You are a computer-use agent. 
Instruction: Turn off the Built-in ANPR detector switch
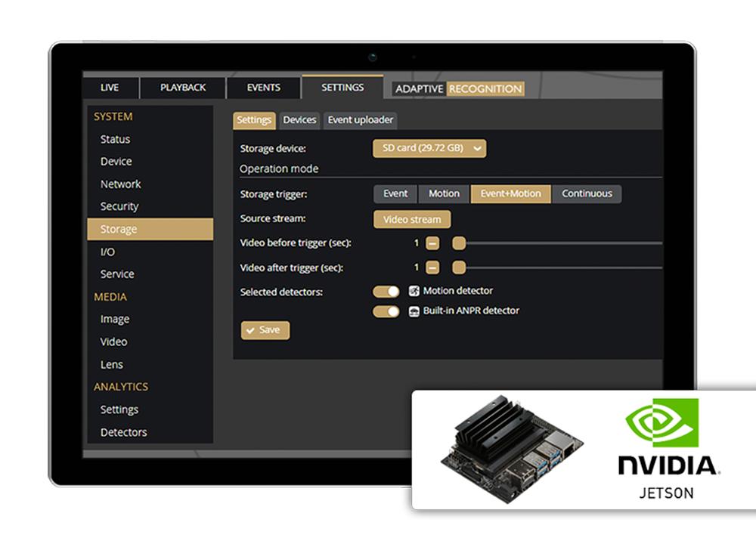[x=386, y=311]
